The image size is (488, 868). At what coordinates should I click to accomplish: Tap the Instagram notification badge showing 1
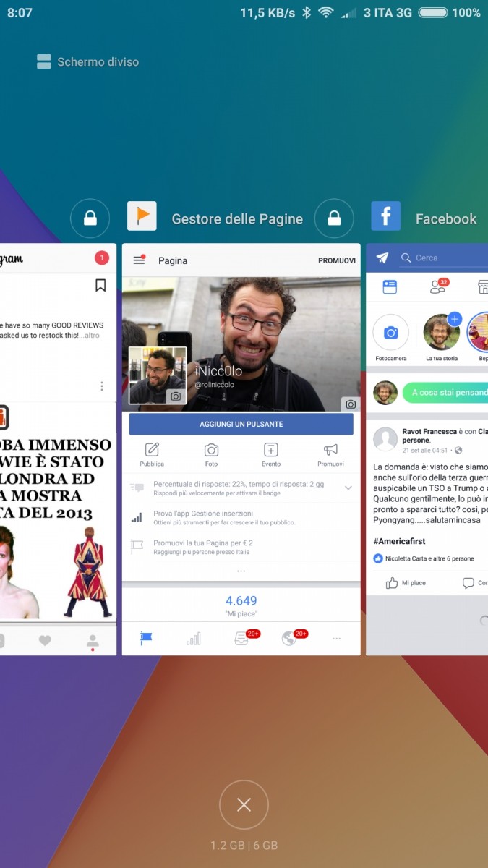(102, 258)
